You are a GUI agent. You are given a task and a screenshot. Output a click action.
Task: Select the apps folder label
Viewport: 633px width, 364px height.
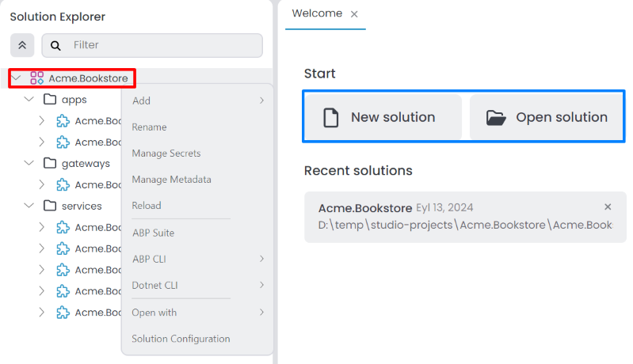(74, 100)
